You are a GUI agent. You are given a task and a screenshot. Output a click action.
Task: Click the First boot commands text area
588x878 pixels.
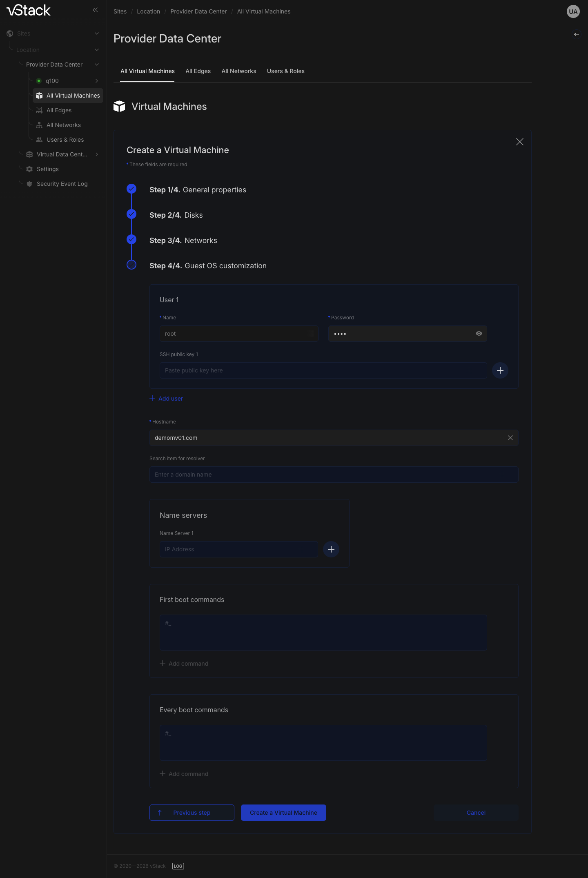[x=323, y=633]
